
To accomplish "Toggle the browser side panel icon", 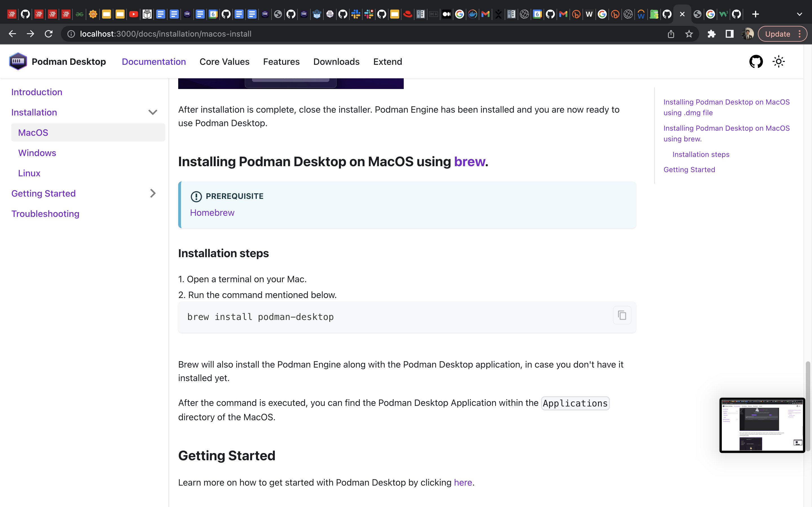I will [729, 34].
